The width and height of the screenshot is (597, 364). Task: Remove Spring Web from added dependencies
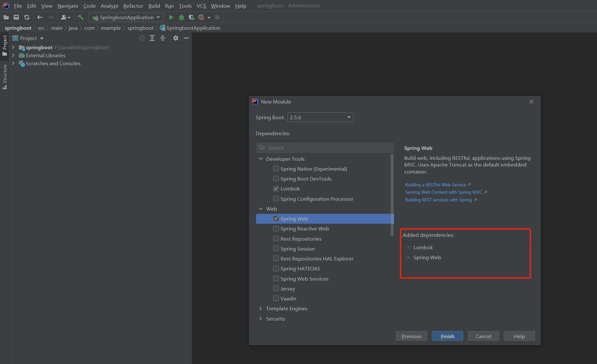tap(408, 257)
